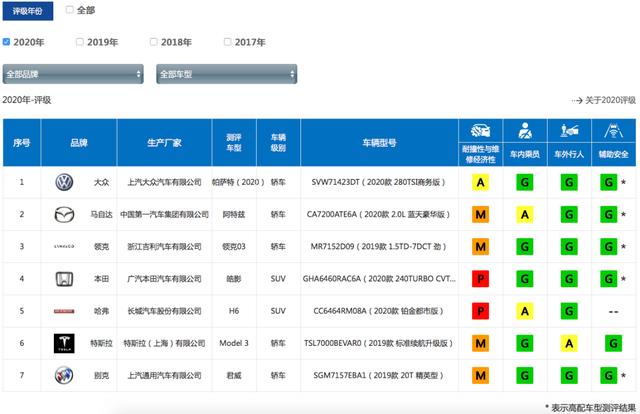The width and height of the screenshot is (640, 414).
Task: Click the Volkswagen logo in row 1
Action: [x=64, y=182]
